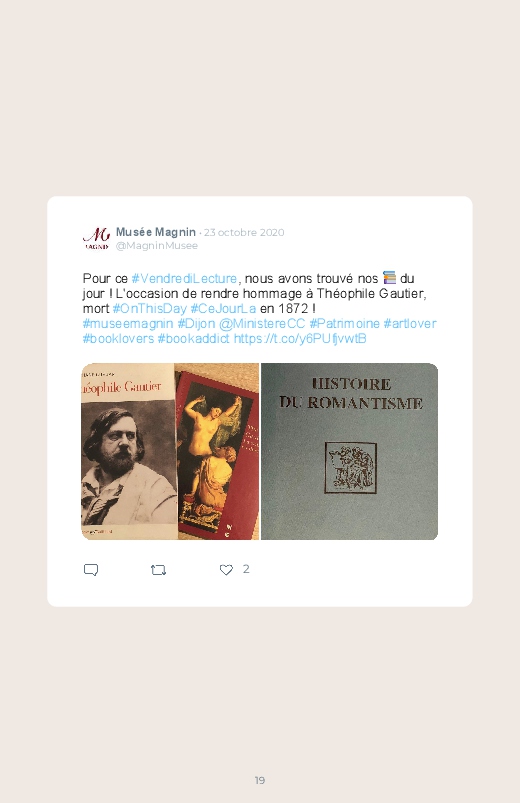Open the #Dijon hashtag

coord(196,324)
